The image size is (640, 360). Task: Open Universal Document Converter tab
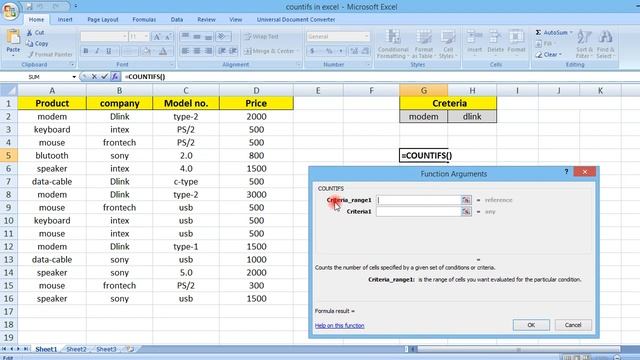296,19
